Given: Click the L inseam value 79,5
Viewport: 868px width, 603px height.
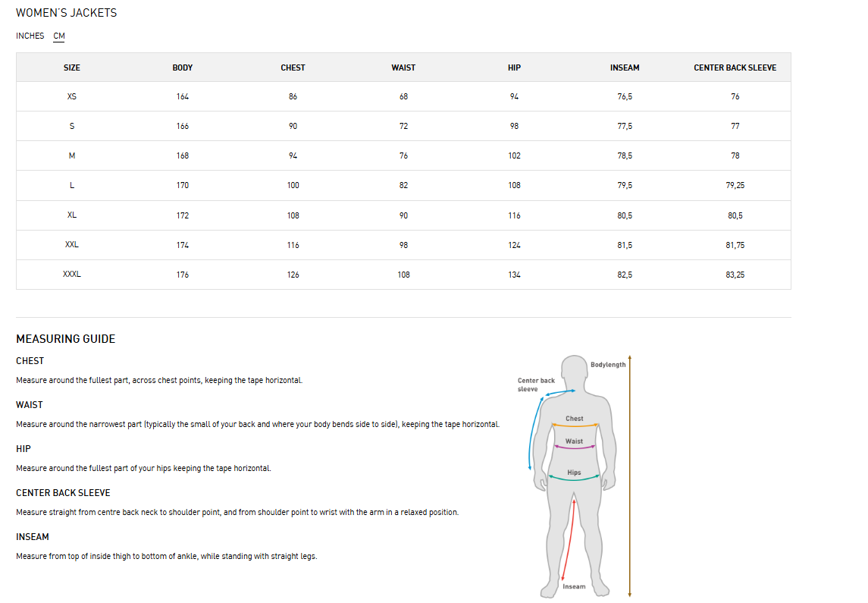Looking at the screenshot, I should coord(625,186).
